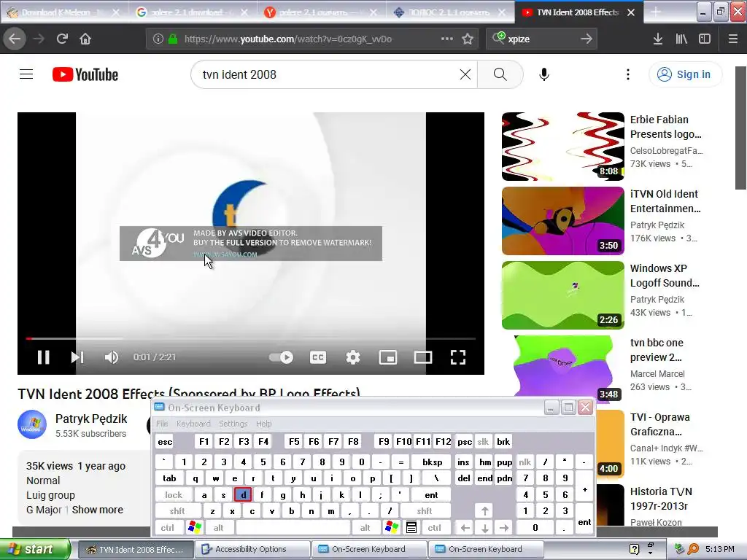Toggle the autoplay switch in player
The width and height of the screenshot is (747, 560).
click(281, 357)
